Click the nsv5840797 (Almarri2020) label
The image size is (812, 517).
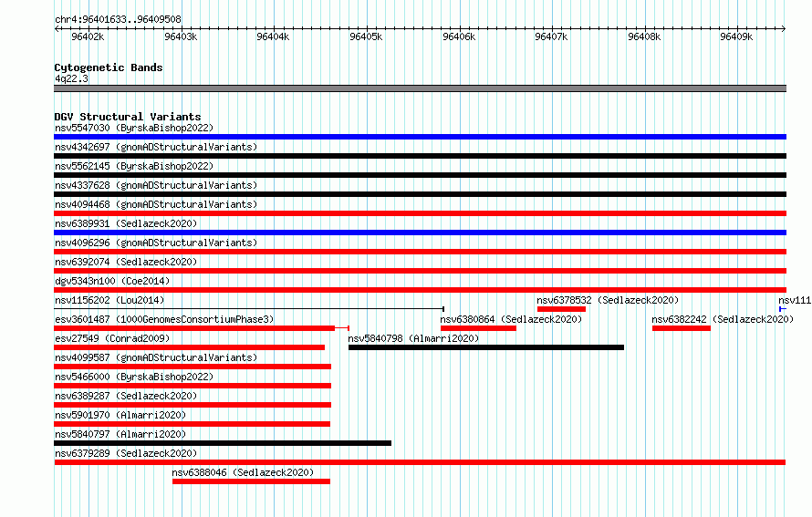pos(120,434)
